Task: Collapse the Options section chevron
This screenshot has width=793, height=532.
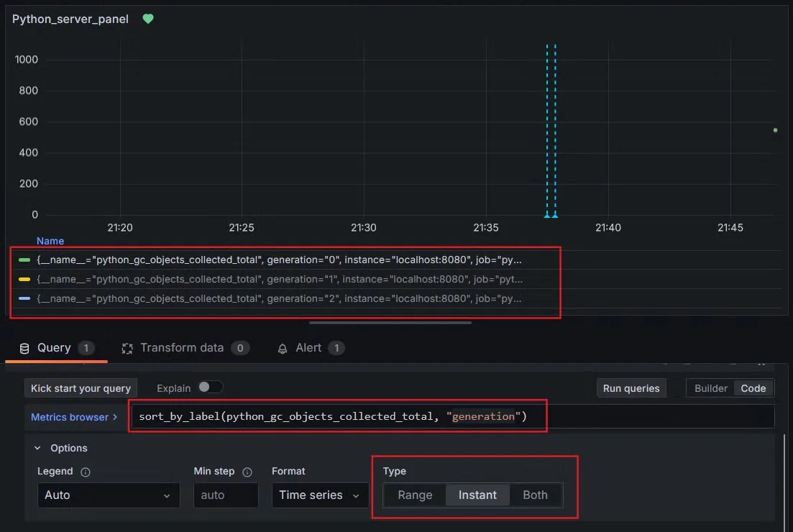Action: (37, 448)
